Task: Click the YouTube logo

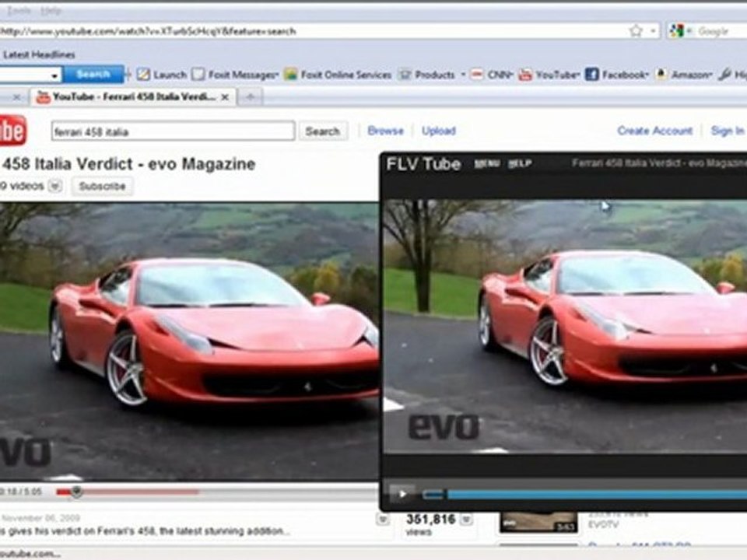Action: tap(13, 130)
